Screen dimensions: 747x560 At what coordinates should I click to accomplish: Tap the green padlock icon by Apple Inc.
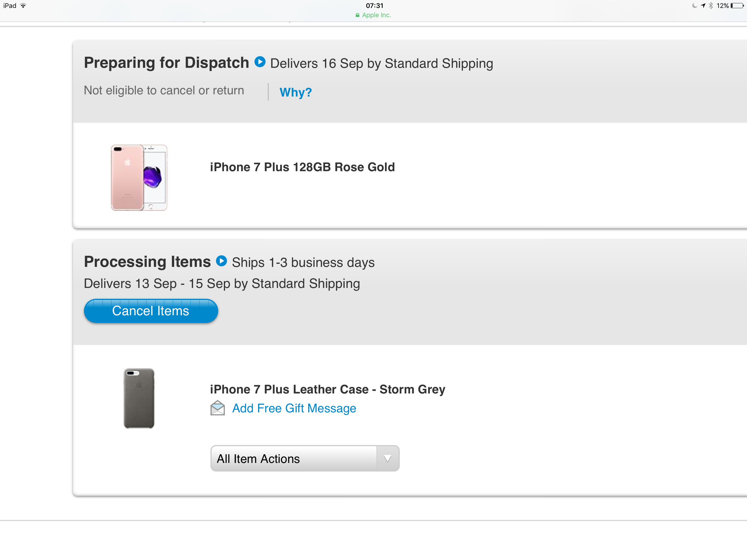pos(357,15)
